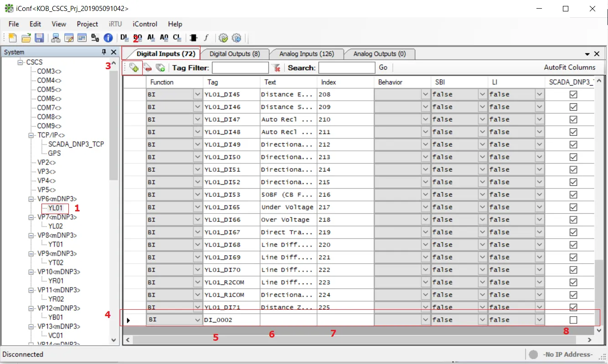Select the DI toolbar icon
The image size is (608, 364).
(124, 38)
